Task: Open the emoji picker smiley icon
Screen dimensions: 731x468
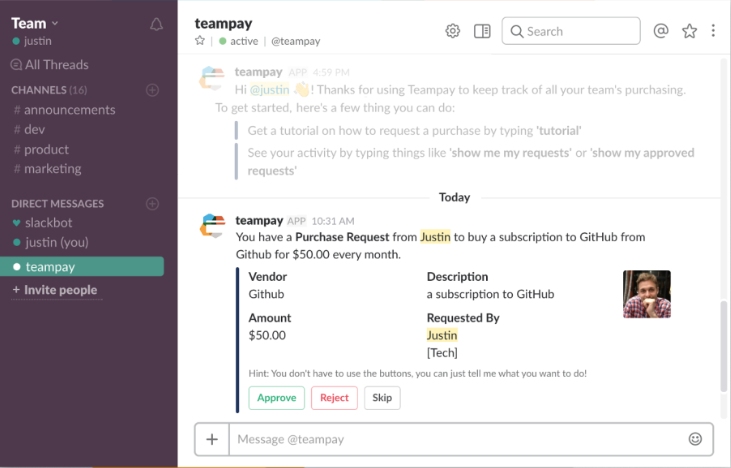Action: click(x=695, y=439)
